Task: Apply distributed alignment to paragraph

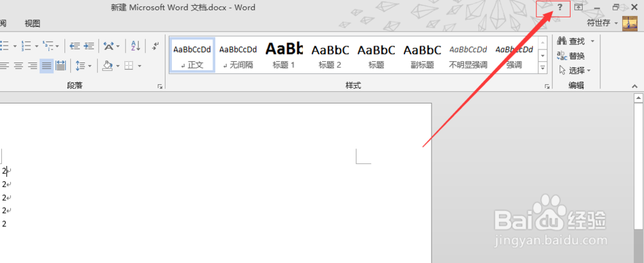Action: pos(61,66)
